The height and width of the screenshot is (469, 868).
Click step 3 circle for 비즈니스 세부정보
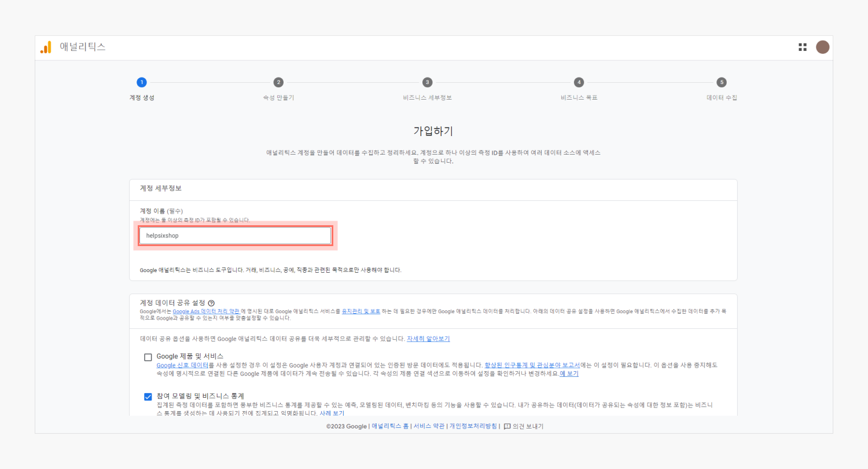pos(427,82)
